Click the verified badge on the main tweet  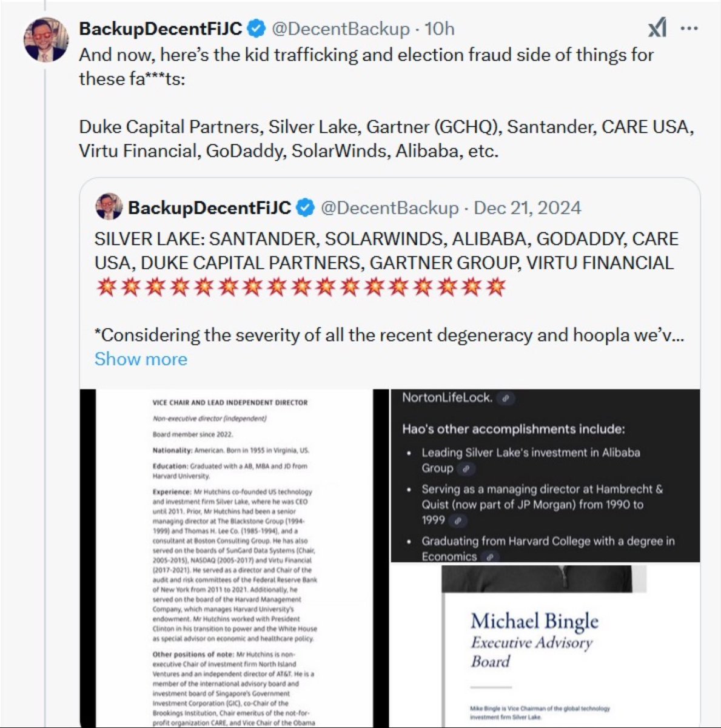point(257,29)
